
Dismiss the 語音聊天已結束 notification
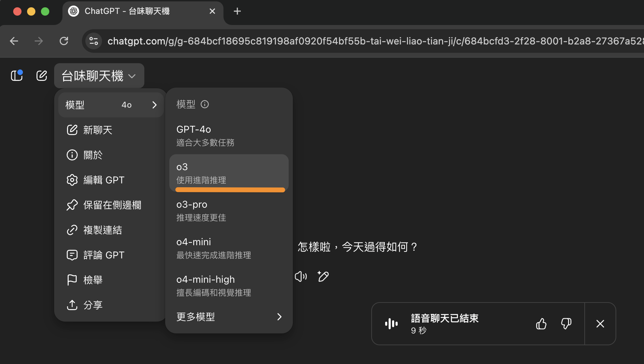600,324
